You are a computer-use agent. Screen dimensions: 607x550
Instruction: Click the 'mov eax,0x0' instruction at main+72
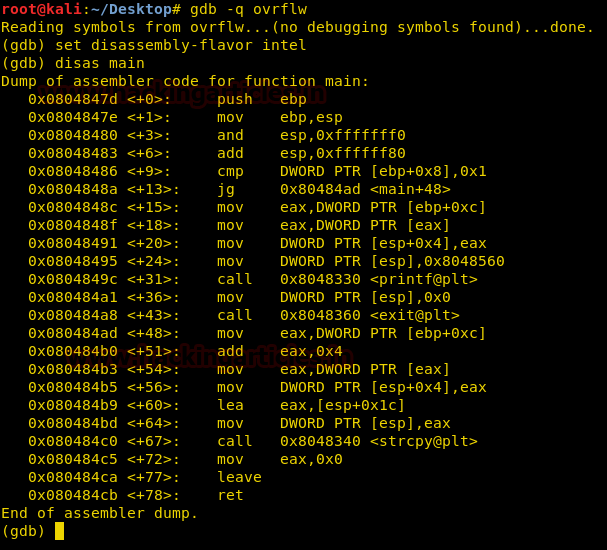[x=280, y=459]
